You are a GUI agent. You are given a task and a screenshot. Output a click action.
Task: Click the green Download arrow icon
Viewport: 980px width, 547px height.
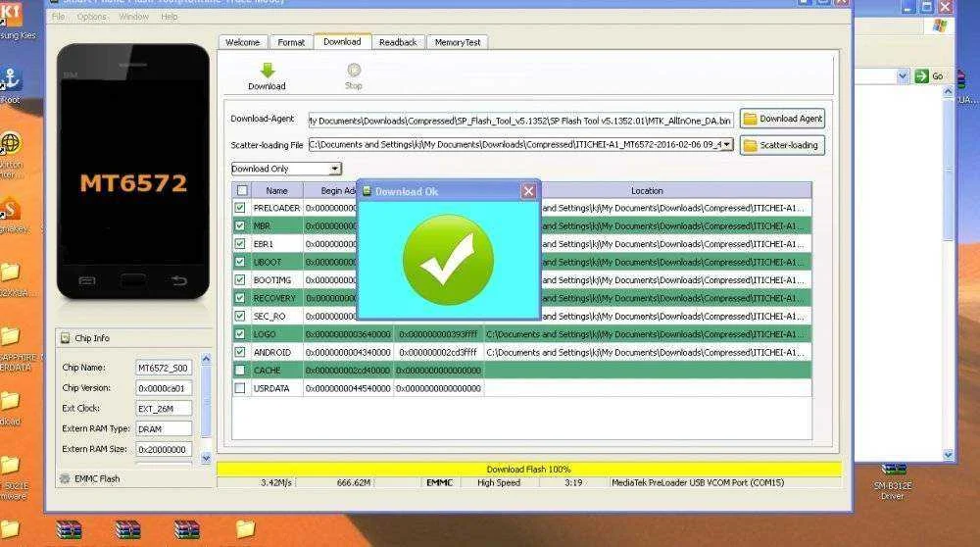coord(267,70)
